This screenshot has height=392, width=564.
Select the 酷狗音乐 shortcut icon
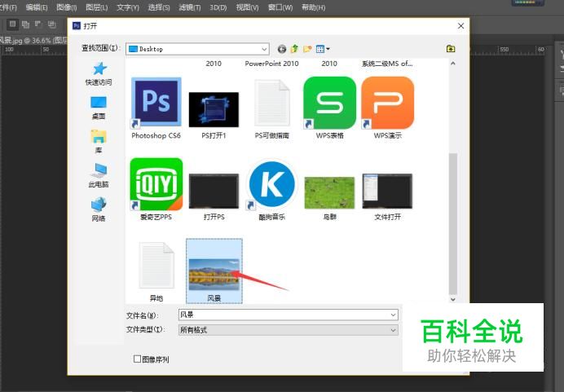point(272,184)
